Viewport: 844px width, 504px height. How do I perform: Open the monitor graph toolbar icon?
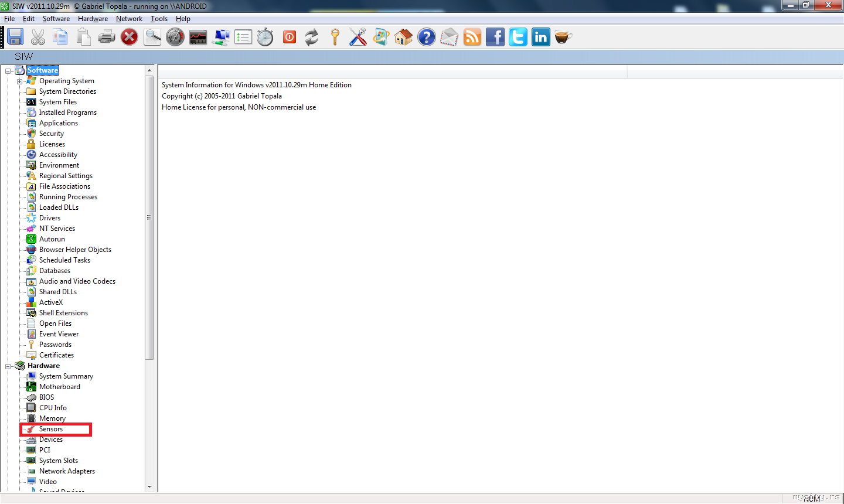[198, 37]
